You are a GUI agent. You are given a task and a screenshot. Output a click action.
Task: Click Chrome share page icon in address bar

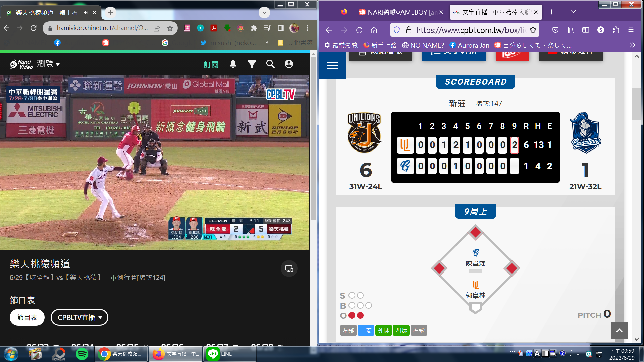(x=157, y=28)
